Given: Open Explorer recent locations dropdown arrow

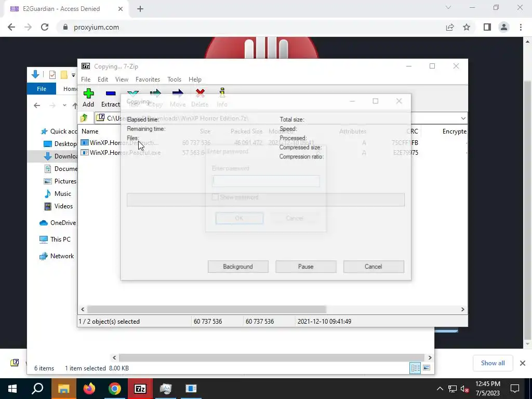Looking at the screenshot, I should pyautogui.click(x=64, y=105).
